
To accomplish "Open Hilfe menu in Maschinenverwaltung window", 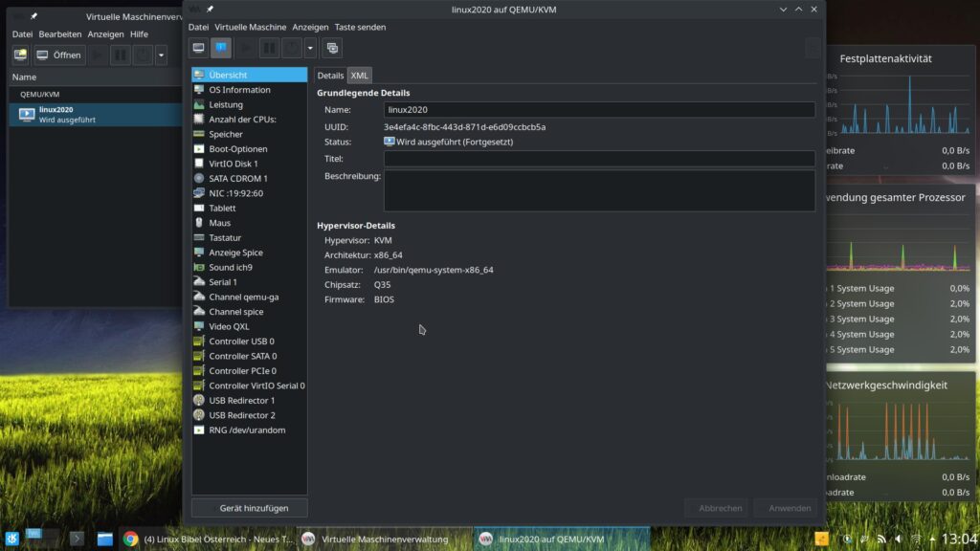I will [139, 33].
